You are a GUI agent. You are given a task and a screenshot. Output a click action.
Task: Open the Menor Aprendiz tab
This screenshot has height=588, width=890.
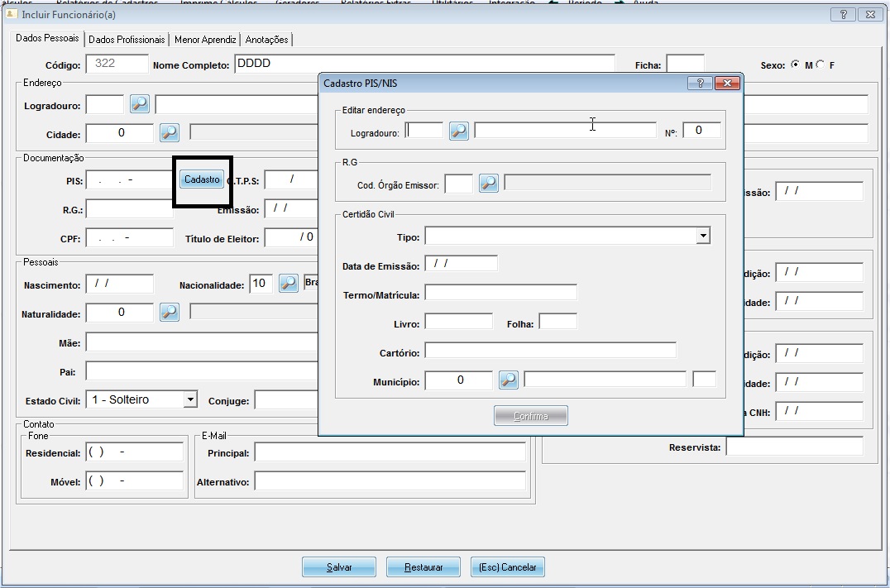tap(205, 40)
